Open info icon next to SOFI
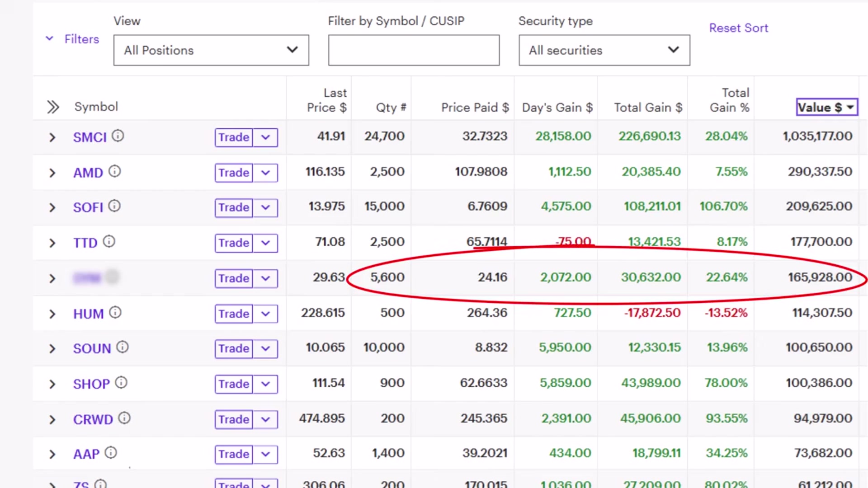 [114, 206]
